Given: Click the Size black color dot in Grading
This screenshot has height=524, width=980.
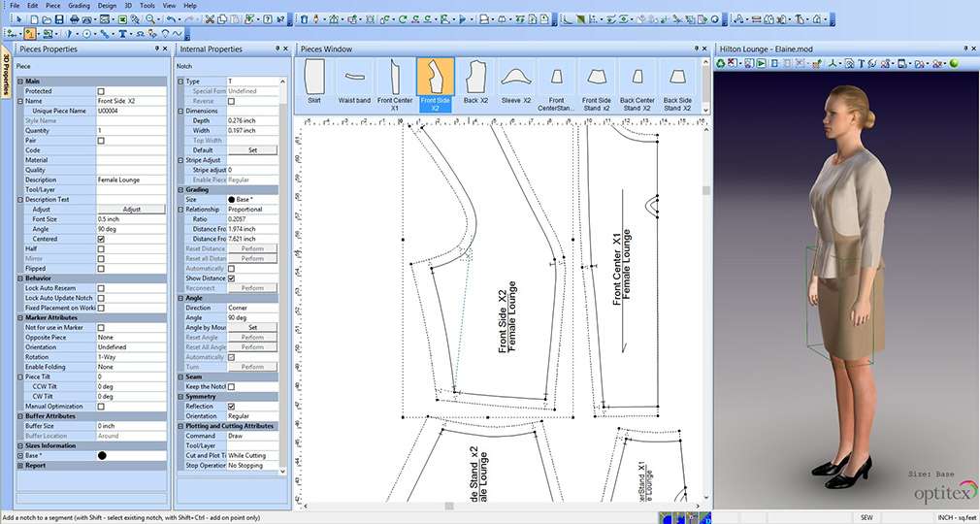Looking at the screenshot, I should [231, 200].
